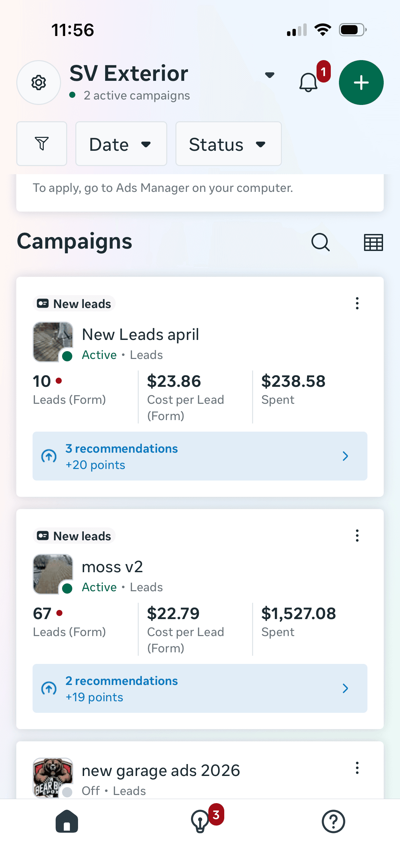
Task: Open the Status filter dropdown
Action: [x=228, y=144]
